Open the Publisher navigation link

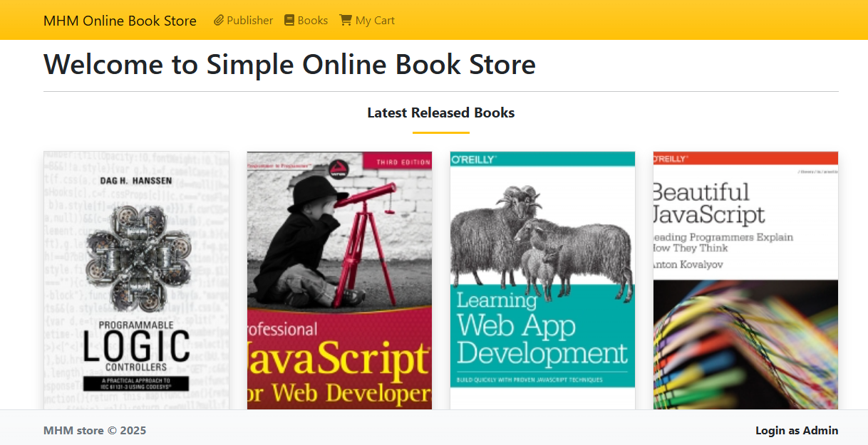243,21
